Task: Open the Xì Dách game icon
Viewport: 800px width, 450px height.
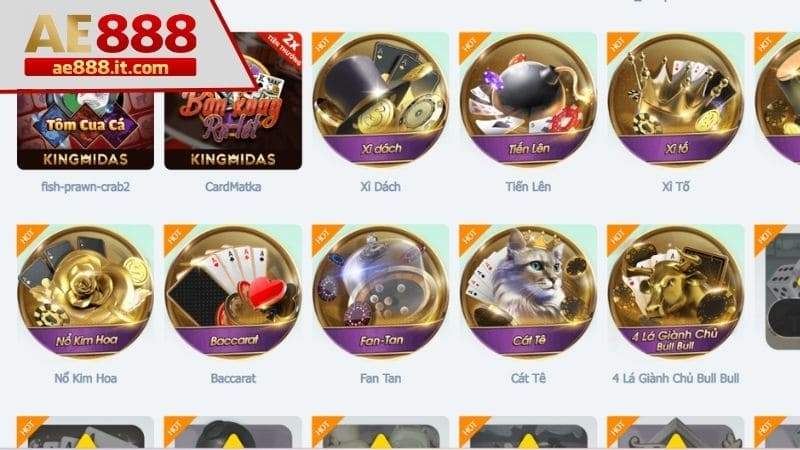Action: tap(381, 100)
